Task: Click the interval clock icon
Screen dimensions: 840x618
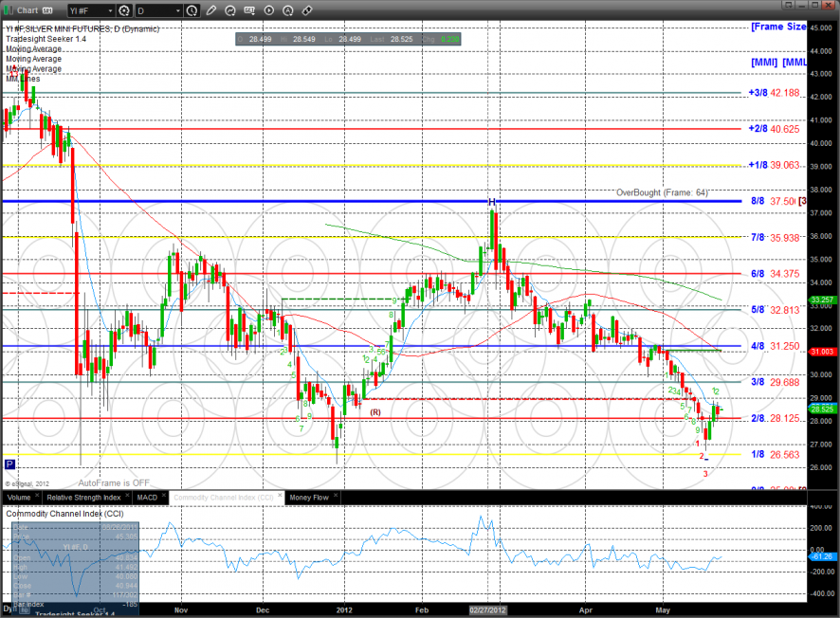Action: [x=192, y=10]
